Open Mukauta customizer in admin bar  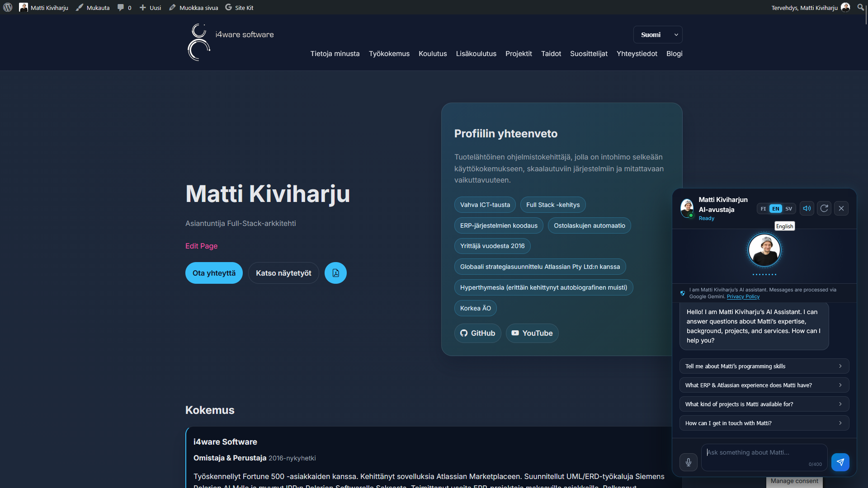click(x=93, y=7)
